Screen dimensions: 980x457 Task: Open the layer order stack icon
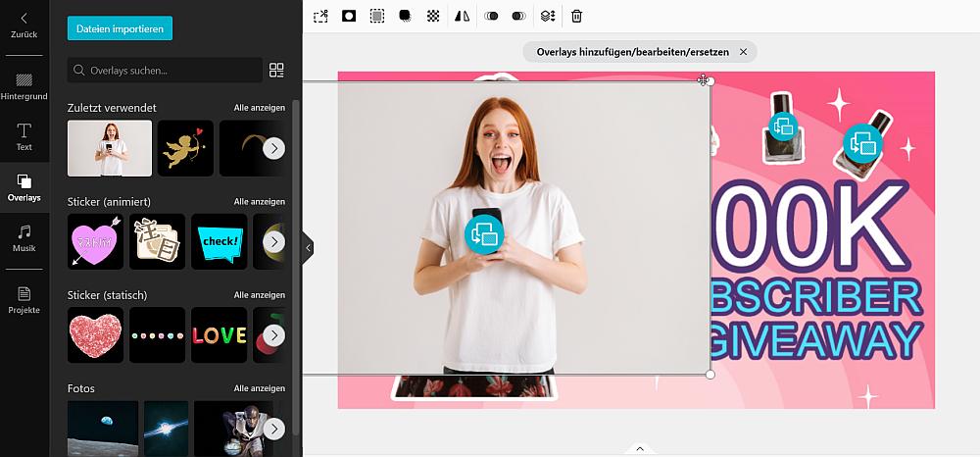pos(548,17)
